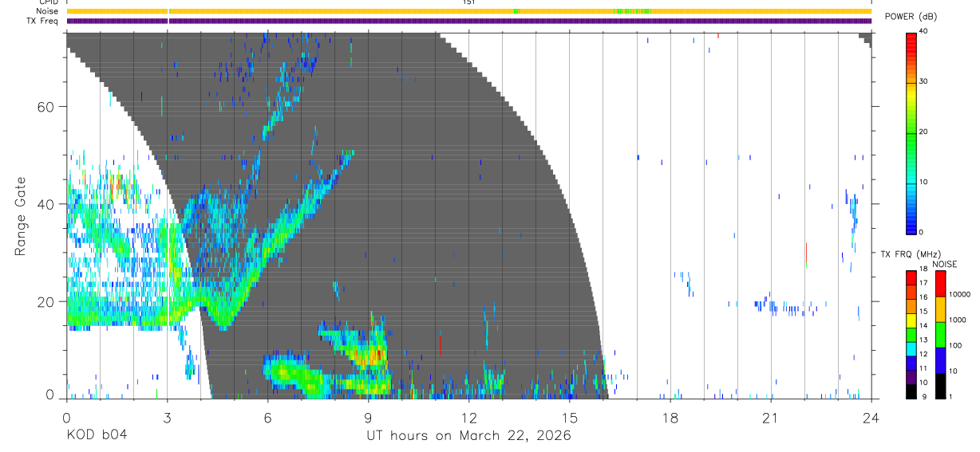
Task: Click the "40" label on the power colorbar
Action: 924,31
